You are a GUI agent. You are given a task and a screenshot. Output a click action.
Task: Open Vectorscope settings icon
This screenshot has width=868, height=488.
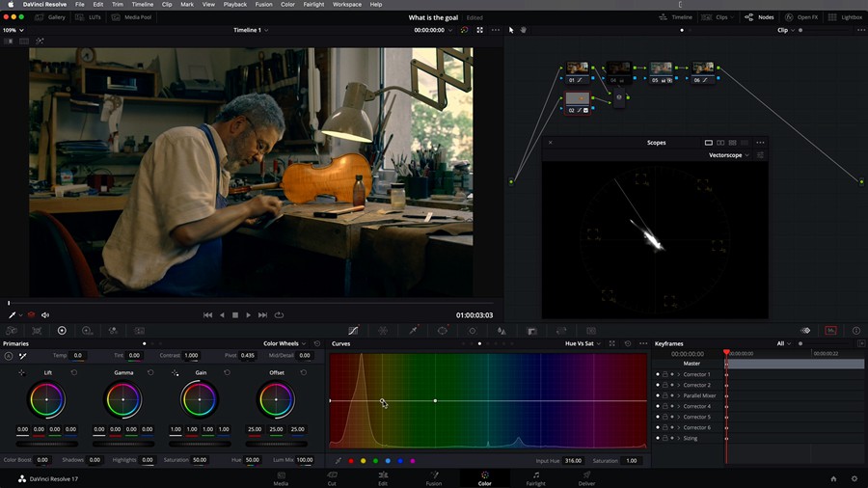pos(760,155)
